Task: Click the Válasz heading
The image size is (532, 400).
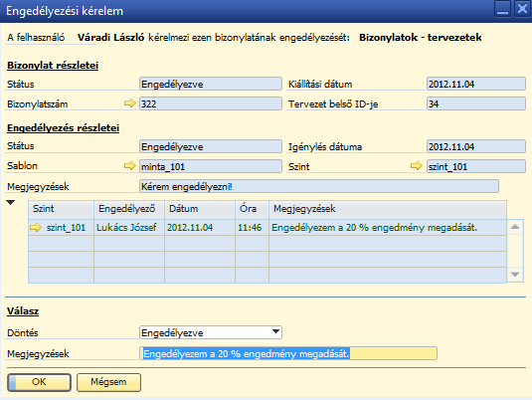Action: tap(23, 311)
